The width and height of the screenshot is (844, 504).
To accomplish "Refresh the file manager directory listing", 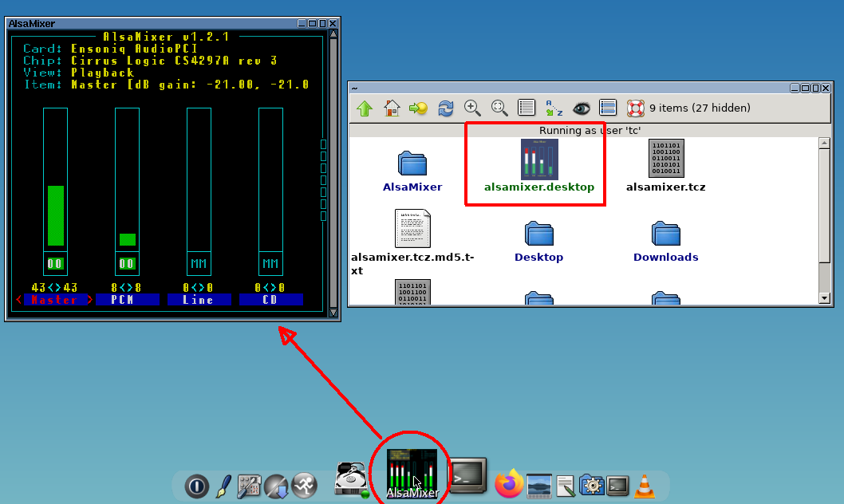I will click(x=446, y=108).
